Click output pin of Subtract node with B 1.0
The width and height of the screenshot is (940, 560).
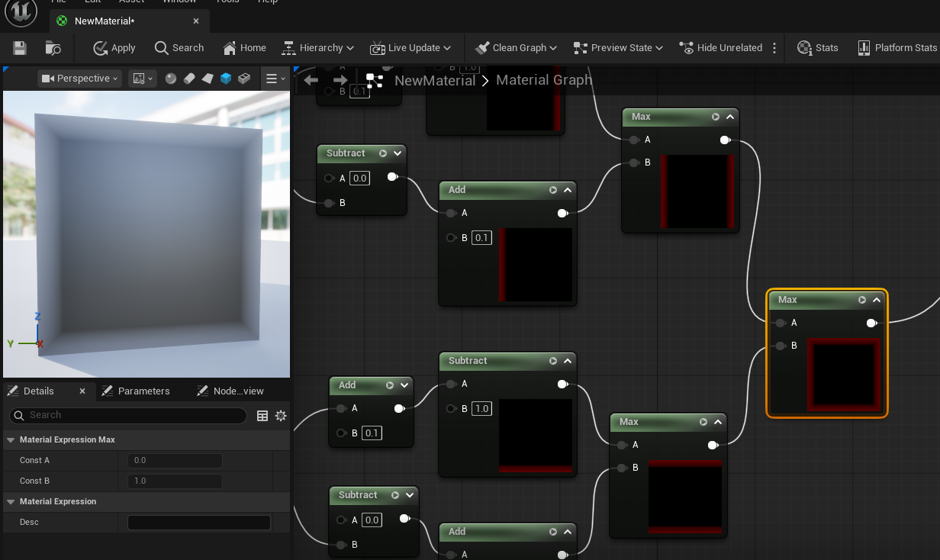pos(562,385)
